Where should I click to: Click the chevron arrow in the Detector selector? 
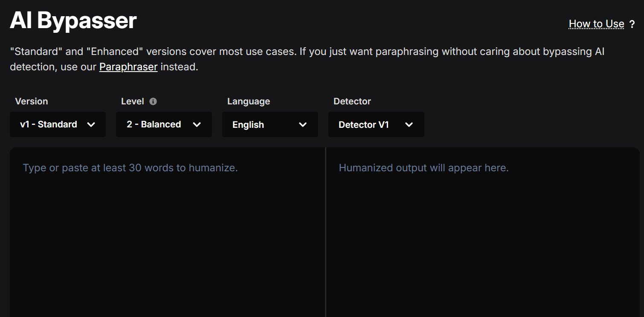[x=409, y=124]
